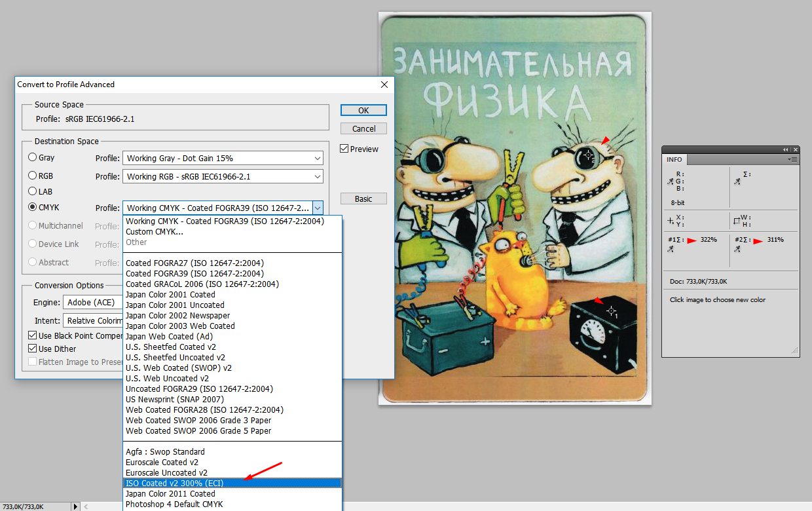This screenshot has width=812, height=511.
Task: Toggle Use Black Point Compensation checkbox
Action: (x=33, y=335)
